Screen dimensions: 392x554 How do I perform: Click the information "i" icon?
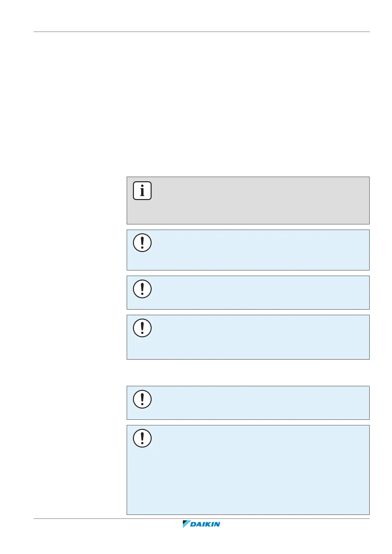click(x=142, y=190)
